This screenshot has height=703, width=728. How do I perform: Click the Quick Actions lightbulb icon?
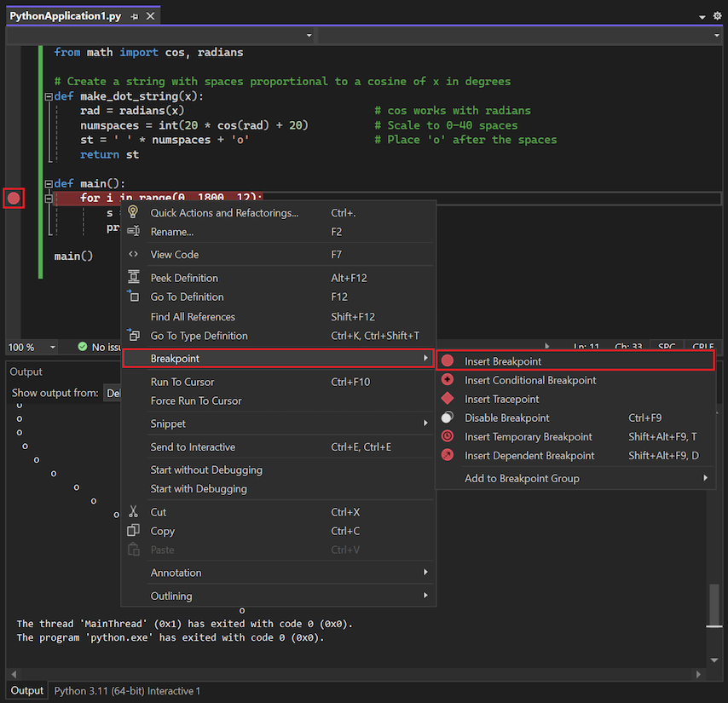pos(134,212)
